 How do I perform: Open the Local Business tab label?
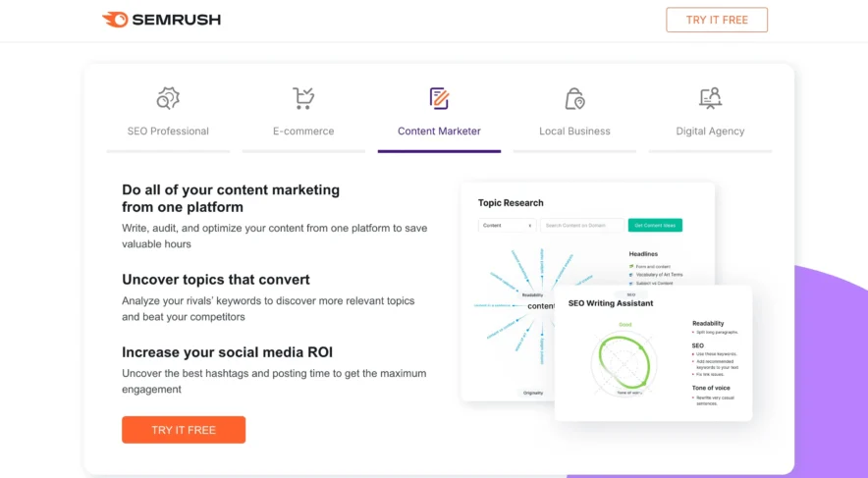click(574, 132)
